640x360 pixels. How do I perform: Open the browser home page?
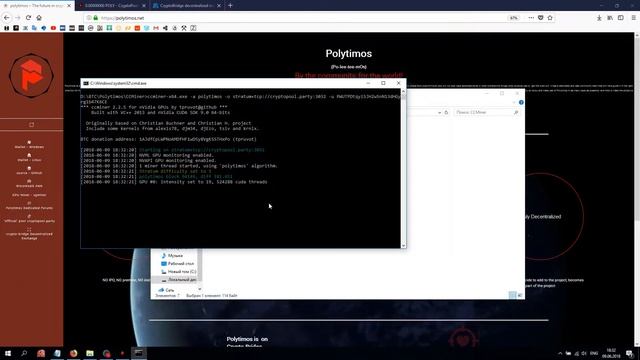39,18
